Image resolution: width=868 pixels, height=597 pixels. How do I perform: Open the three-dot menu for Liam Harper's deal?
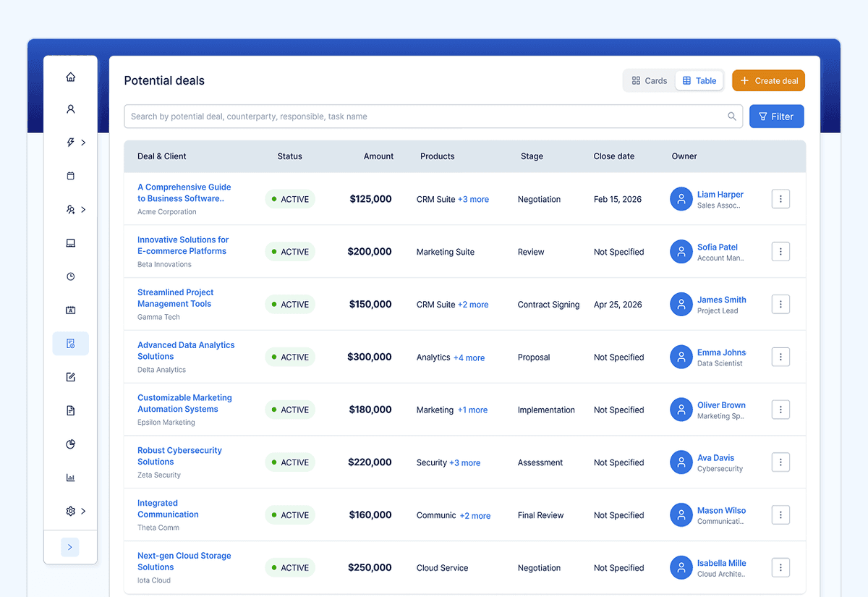(x=780, y=199)
